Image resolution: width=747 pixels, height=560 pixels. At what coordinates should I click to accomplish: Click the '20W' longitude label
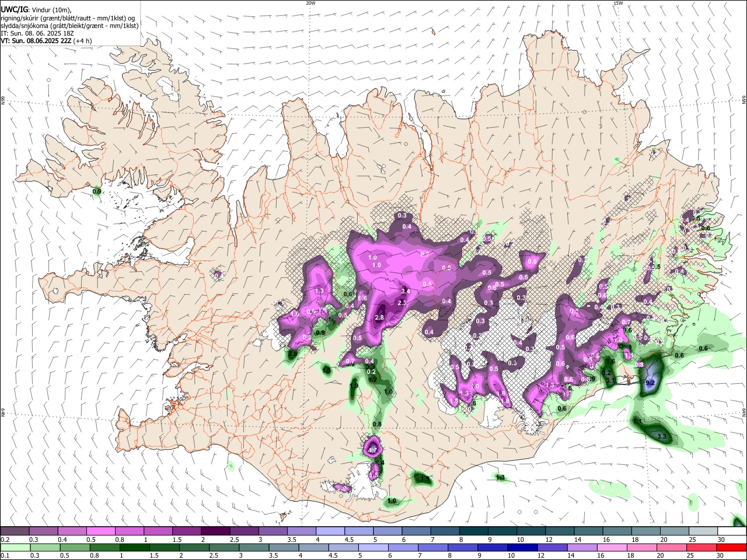[310, 3]
